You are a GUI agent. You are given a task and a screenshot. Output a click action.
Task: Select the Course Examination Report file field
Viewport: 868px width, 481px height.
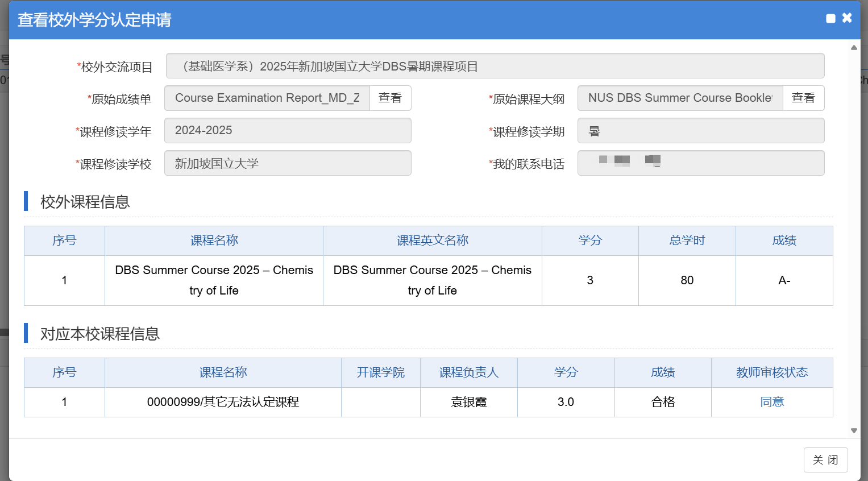267,98
